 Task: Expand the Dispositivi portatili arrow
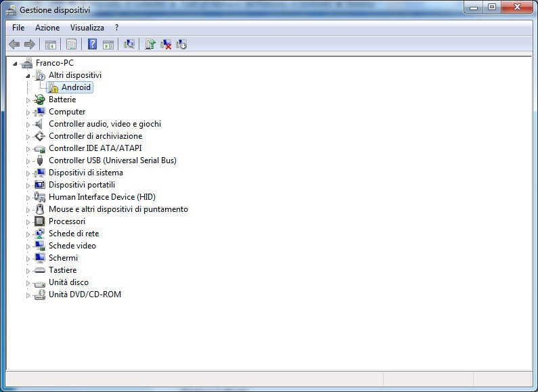click(x=28, y=186)
